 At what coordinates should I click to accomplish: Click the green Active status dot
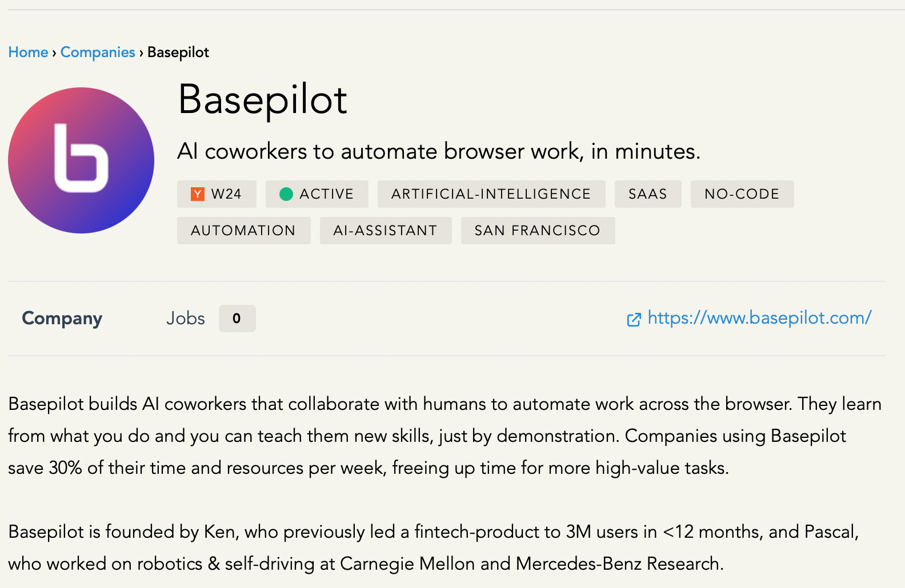click(286, 194)
